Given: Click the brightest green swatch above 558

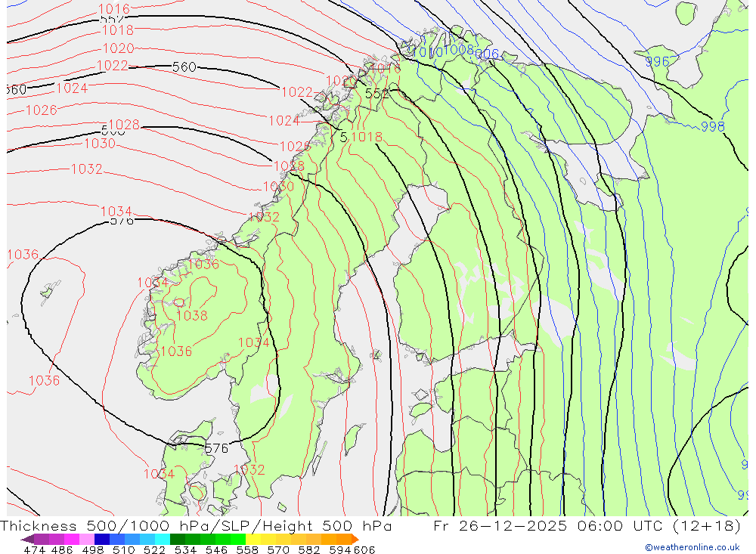Looking at the screenshot, I should coord(238,539).
